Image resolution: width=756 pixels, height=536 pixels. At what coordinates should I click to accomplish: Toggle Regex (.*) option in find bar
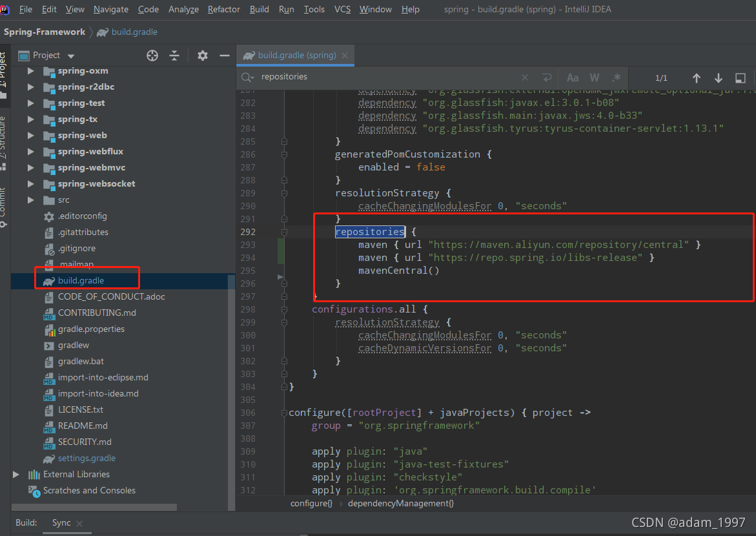(x=616, y=77)
